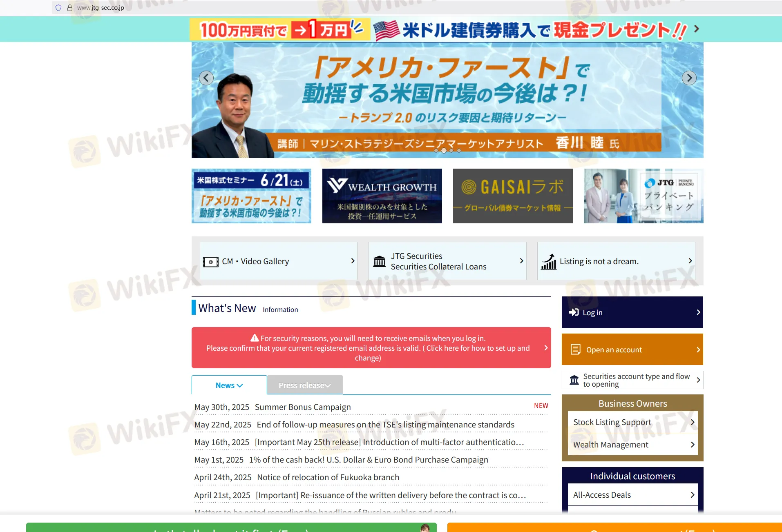
Task: Click chevron on Listing is not a dream
Action: point(690,261)
